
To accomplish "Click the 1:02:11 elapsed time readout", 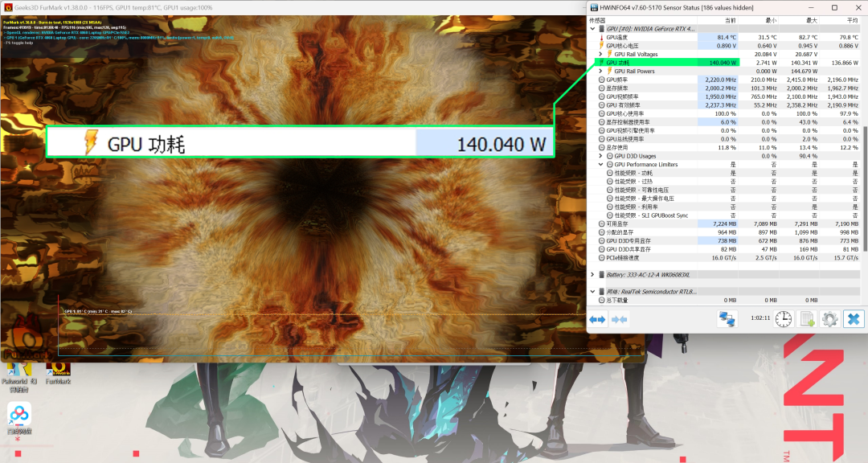I will point(760,318).
